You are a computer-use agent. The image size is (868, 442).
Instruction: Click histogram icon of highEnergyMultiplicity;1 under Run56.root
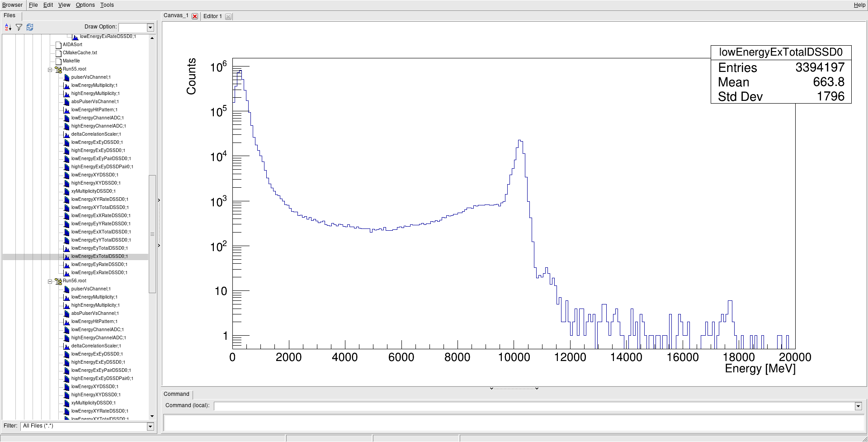pos(66,305)
